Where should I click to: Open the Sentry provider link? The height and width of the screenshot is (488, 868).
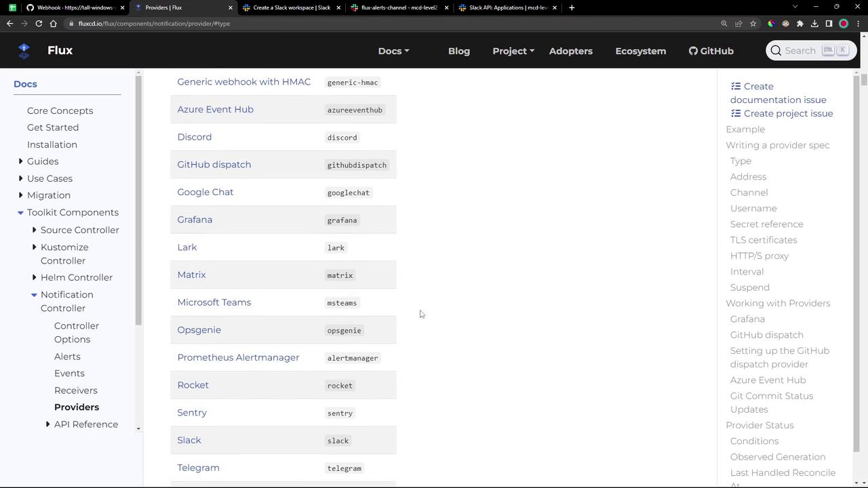pyautogui.click(x=192, y=412)
